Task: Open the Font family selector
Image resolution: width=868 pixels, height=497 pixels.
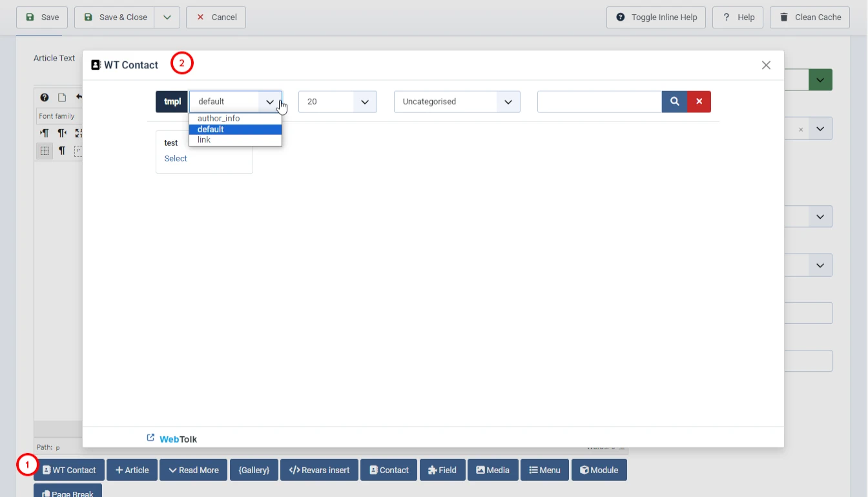Action: pos(59,116)
